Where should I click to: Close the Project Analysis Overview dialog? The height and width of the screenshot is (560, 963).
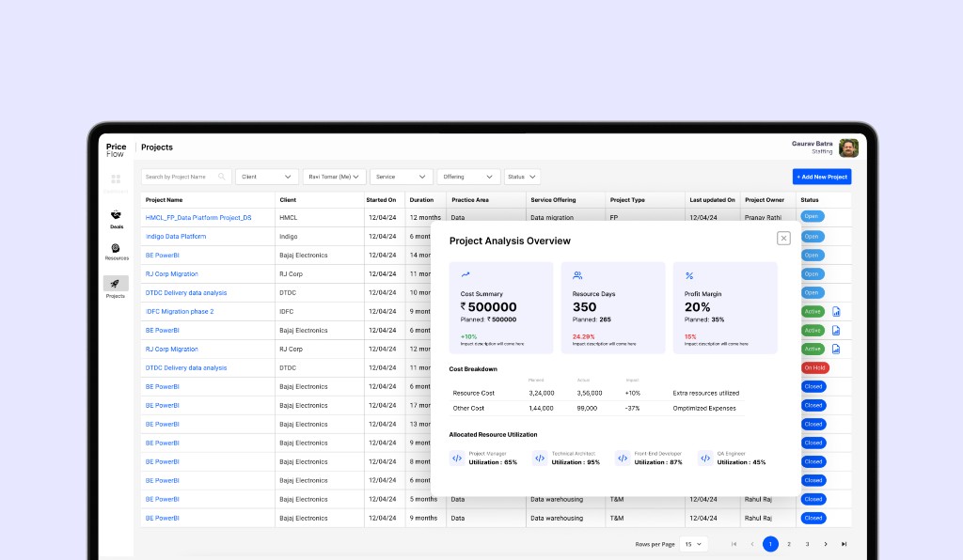pos(783,239)
